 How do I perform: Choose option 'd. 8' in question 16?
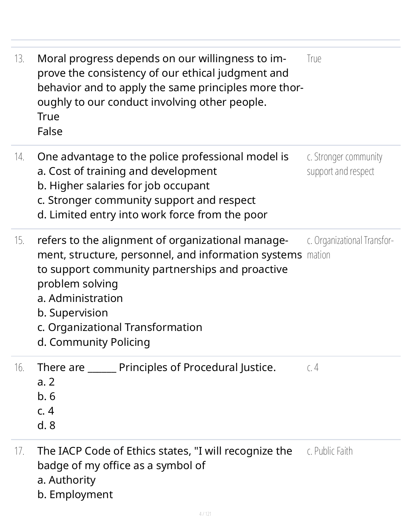[x=46, y=426]
